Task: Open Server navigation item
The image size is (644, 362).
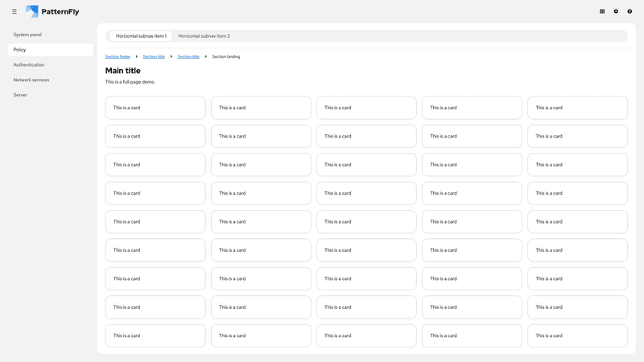Action: pos(20,95)
